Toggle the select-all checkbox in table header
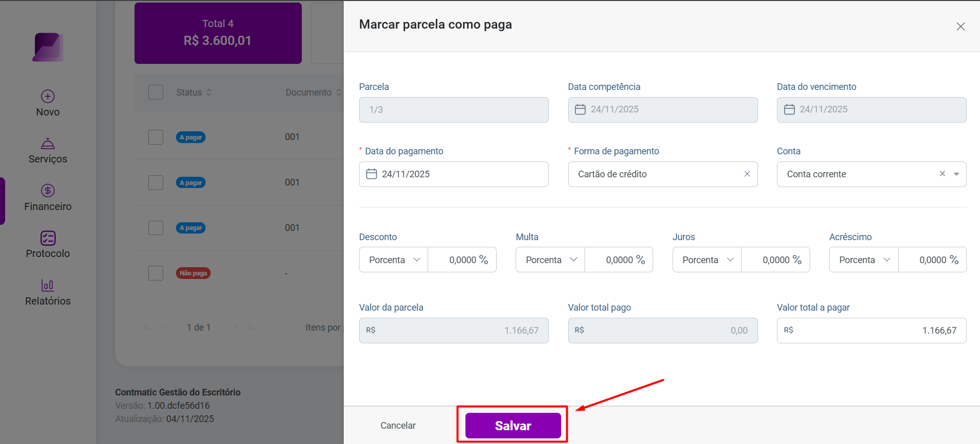980x444 pixels. point(155,92)
